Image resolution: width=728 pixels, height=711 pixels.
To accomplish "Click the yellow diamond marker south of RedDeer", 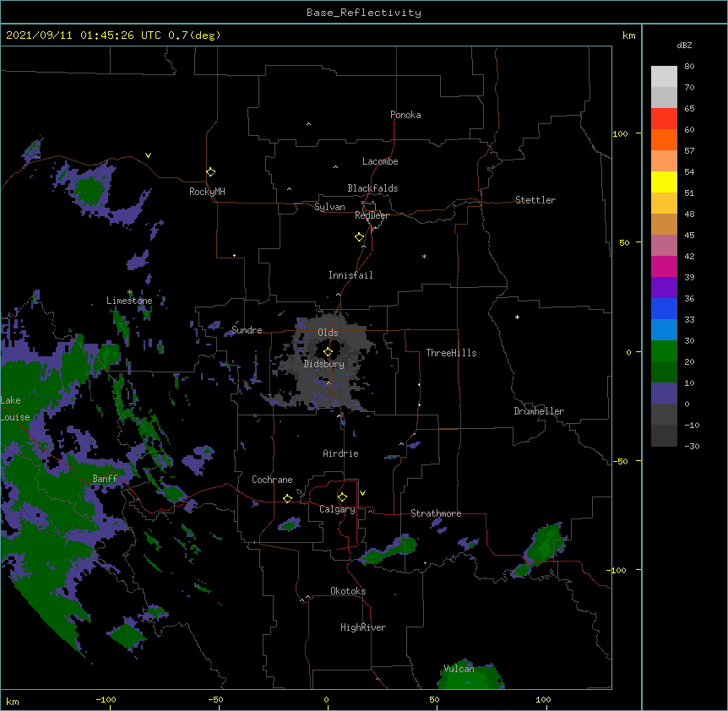I will coord(360,237).
